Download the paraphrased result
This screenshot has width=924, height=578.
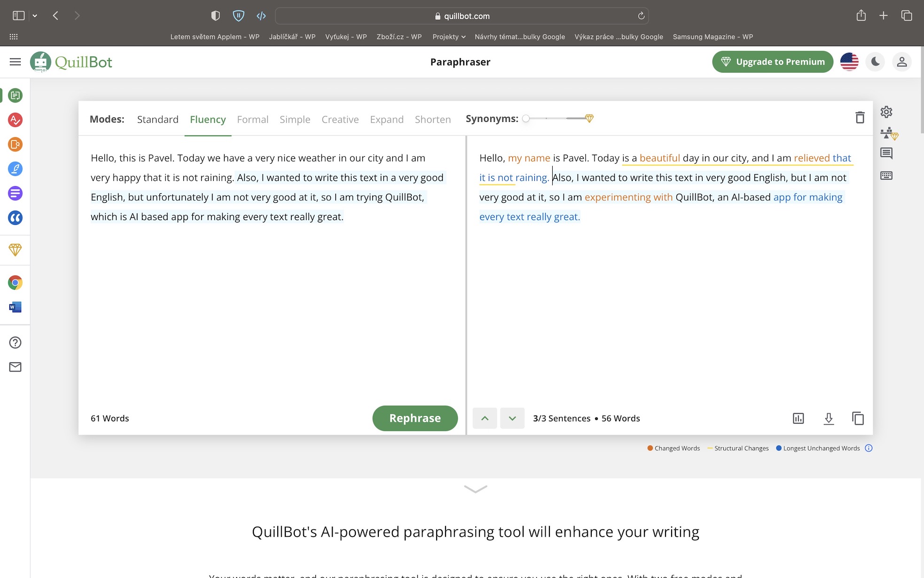click(829, 418)
